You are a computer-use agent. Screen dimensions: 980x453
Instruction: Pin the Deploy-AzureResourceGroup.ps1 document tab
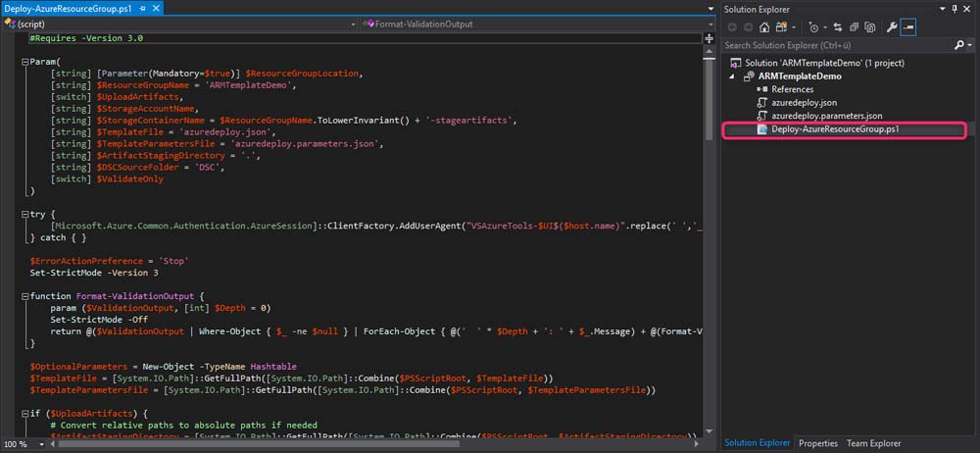(x=142, y=9)
